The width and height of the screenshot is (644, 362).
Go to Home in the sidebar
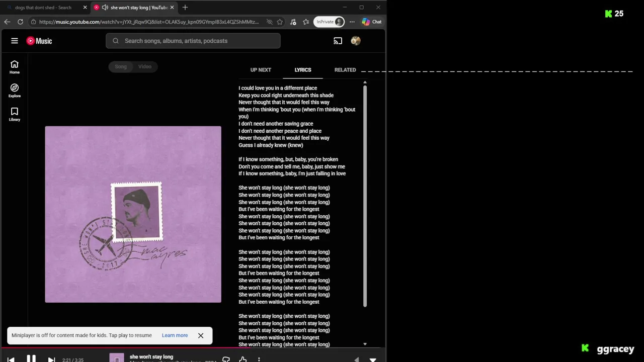pos(15,67)
